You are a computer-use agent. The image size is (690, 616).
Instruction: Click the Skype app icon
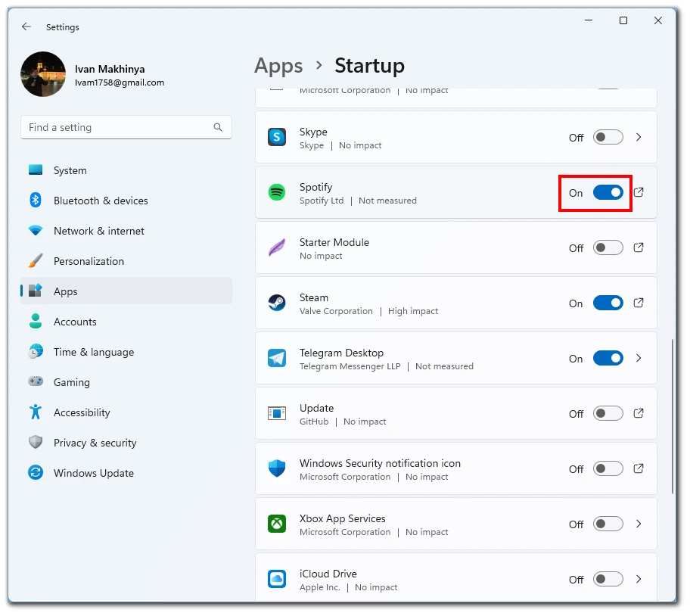pyautogui.click(x=277, y=137)
